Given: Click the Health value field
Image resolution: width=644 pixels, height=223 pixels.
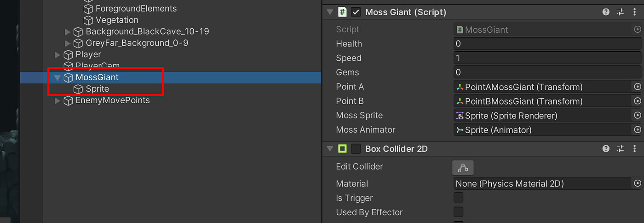Looking at the screenshot, I should point(546,44).
